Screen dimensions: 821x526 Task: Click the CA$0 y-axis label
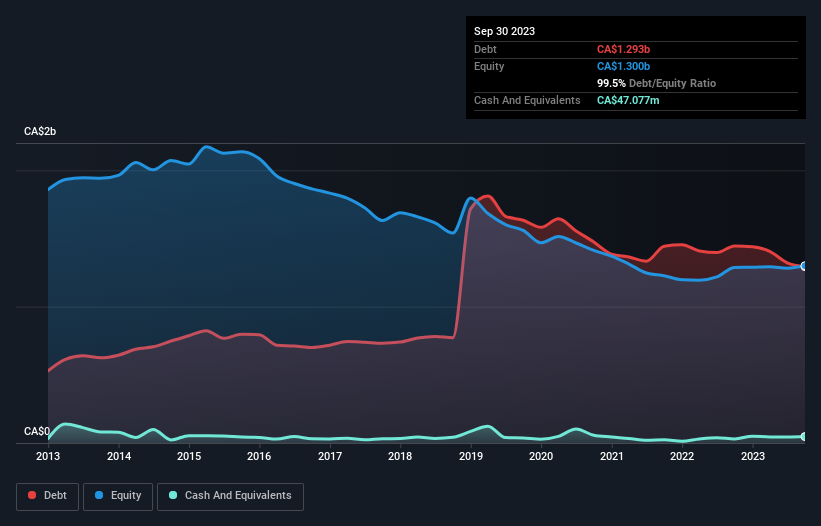click(37, 431)
